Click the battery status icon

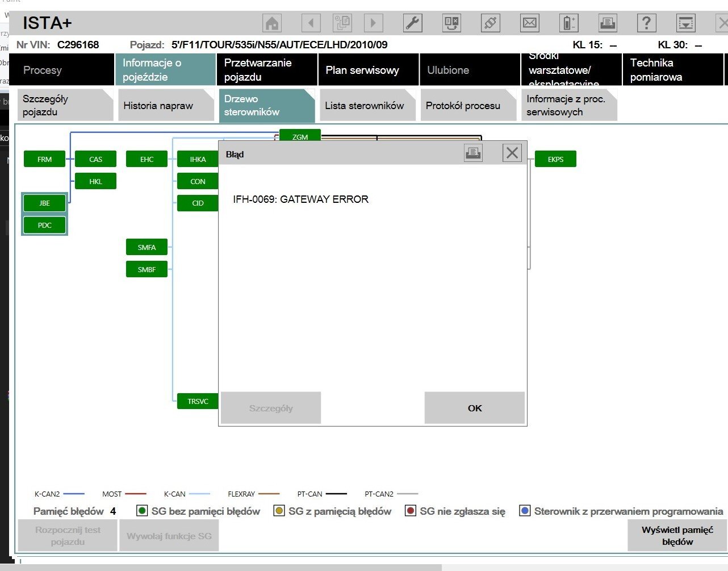point(568,23)
